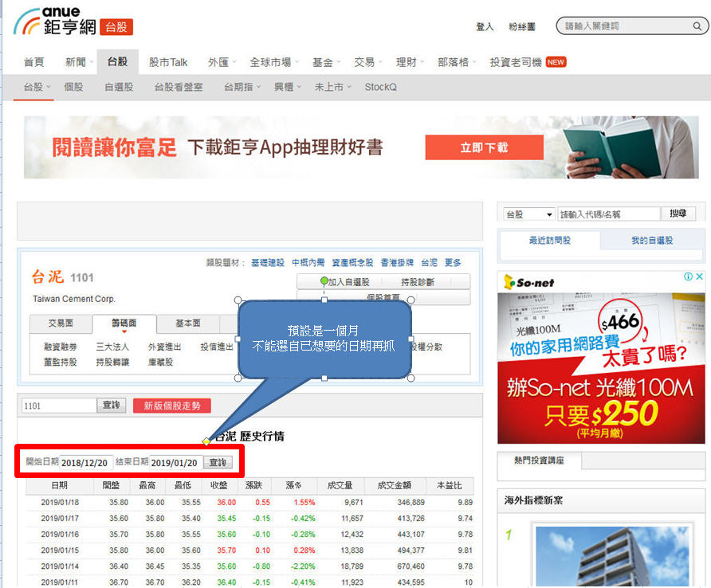
Task: Open the 興櫃 submenu
Action: click(287, 87)
